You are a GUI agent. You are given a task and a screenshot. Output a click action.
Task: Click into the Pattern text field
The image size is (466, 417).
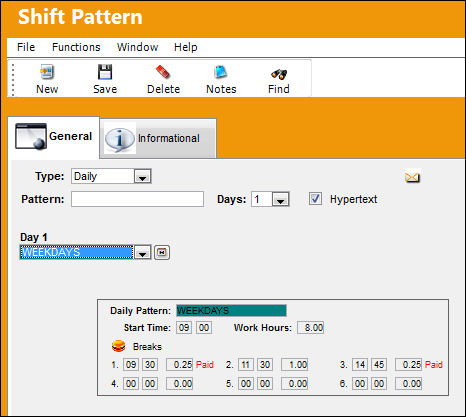[x=137, y=199]
